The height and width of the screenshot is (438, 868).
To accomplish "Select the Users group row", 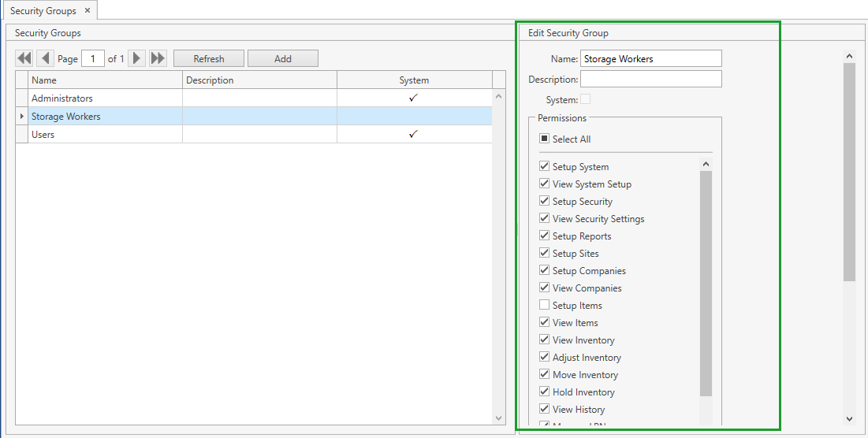I will tap(106, 135).
